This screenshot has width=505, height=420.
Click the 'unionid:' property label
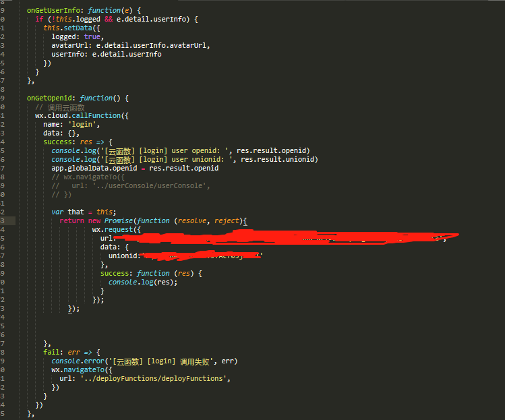coord(125,256)
